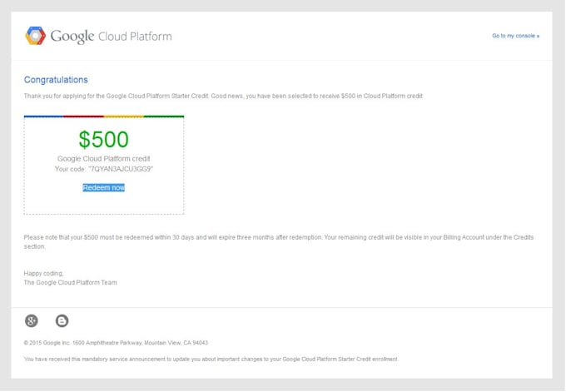
Task: Click the blue segment of the color bar
Action: click(x=43, y=117)
